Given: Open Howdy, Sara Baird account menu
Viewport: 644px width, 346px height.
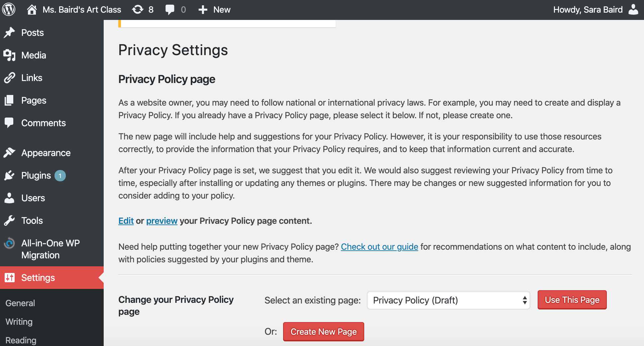Looking at the screenshot, I should point(588,10).
